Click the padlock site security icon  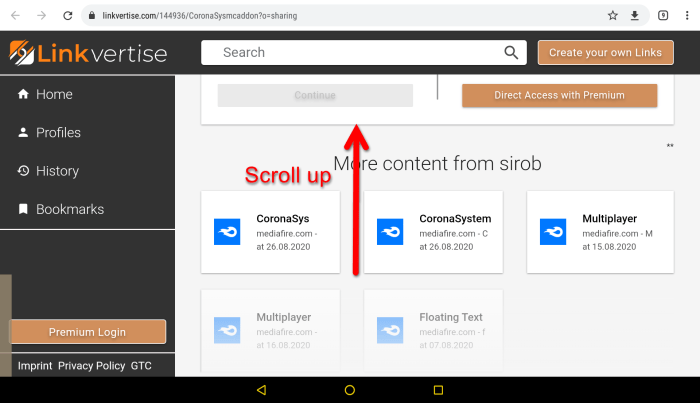pos(92,16)
